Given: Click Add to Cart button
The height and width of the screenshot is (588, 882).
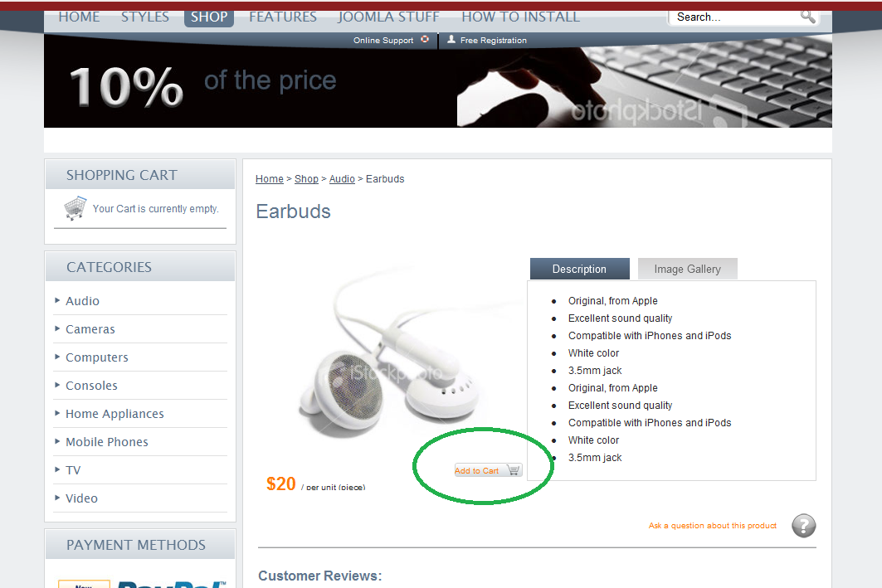Looking at the screenshot, I should (488, 470).
